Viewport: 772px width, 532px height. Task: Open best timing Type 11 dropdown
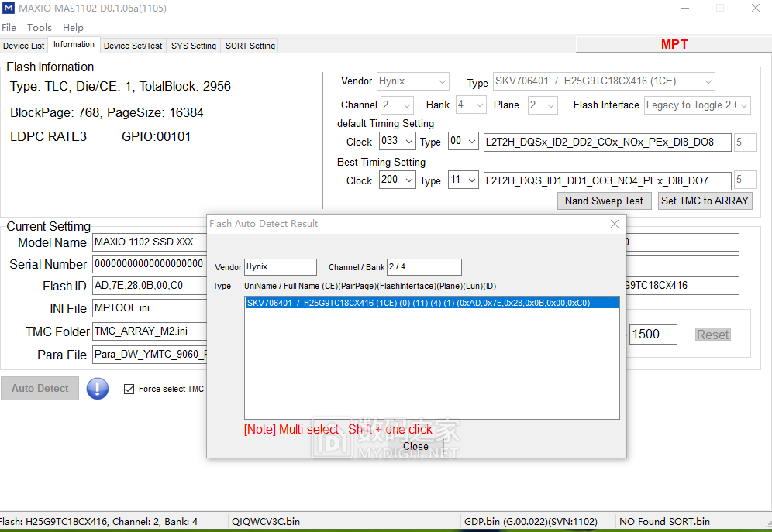pos(464,180)
